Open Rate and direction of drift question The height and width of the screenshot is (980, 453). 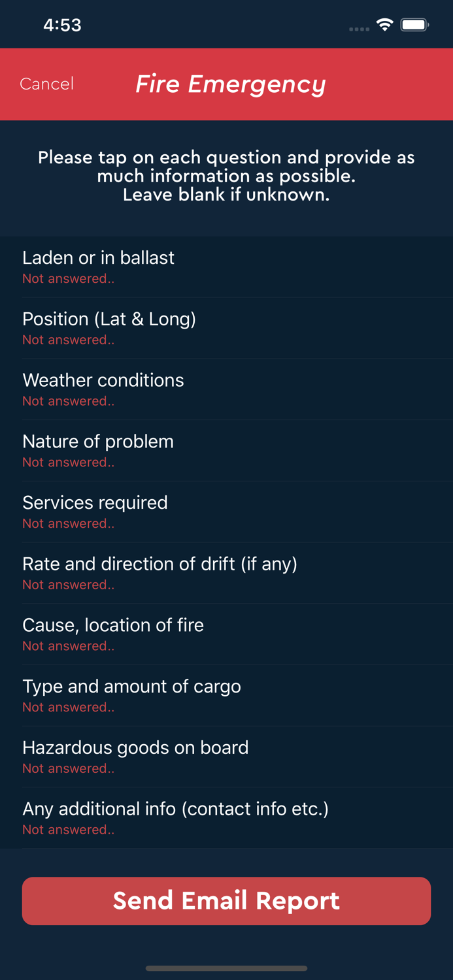point(226,573)
